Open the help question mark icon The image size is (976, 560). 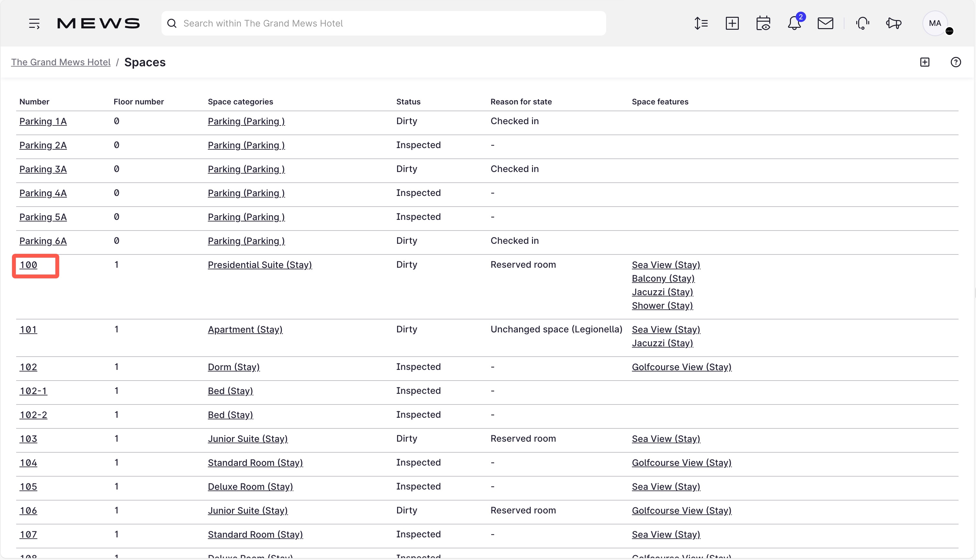(956, 62)
